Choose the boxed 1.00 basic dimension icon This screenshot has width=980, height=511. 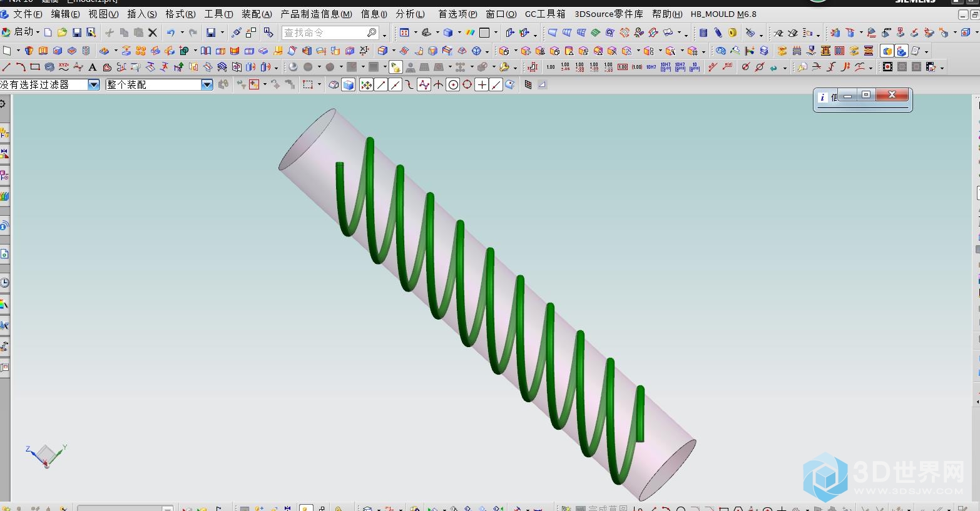[x=623, y=67]
